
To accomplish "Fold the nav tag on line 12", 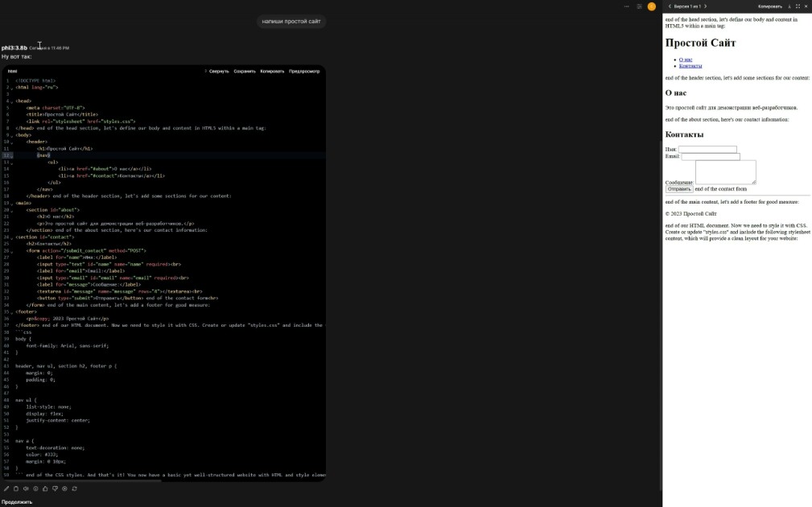I will click(x=12, y=155).
